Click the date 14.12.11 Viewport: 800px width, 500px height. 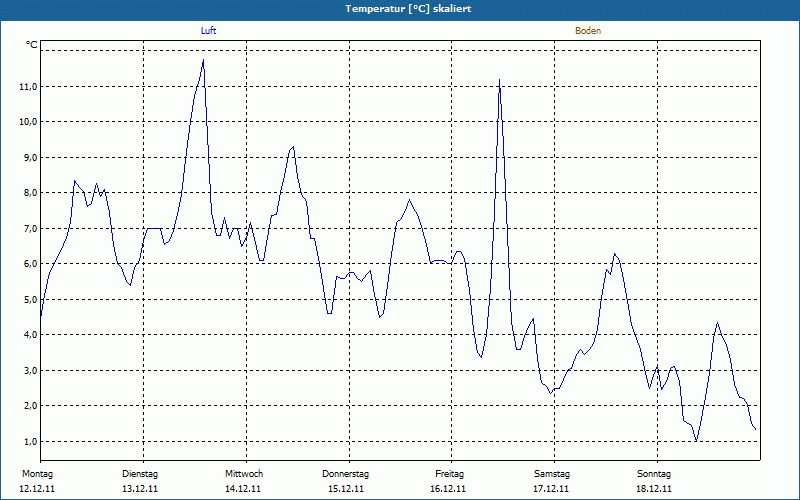(x=243, y=489)
